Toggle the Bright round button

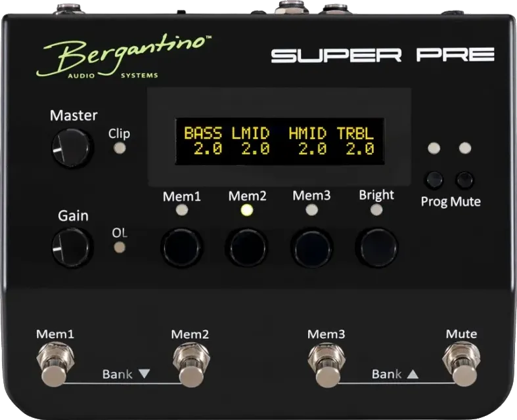tap(376, 247)
